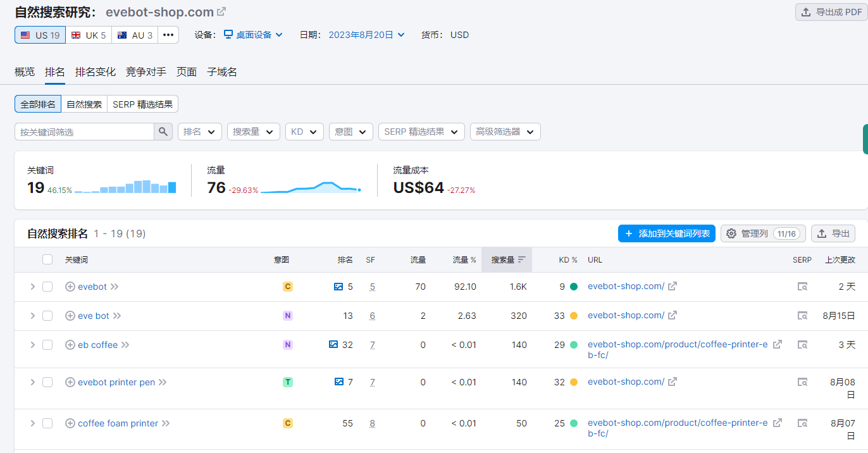The width and height of the screenshot is (868, 453).
Task: Open the SERP 精选结果 filter dropdown
Action: [422, 132]
